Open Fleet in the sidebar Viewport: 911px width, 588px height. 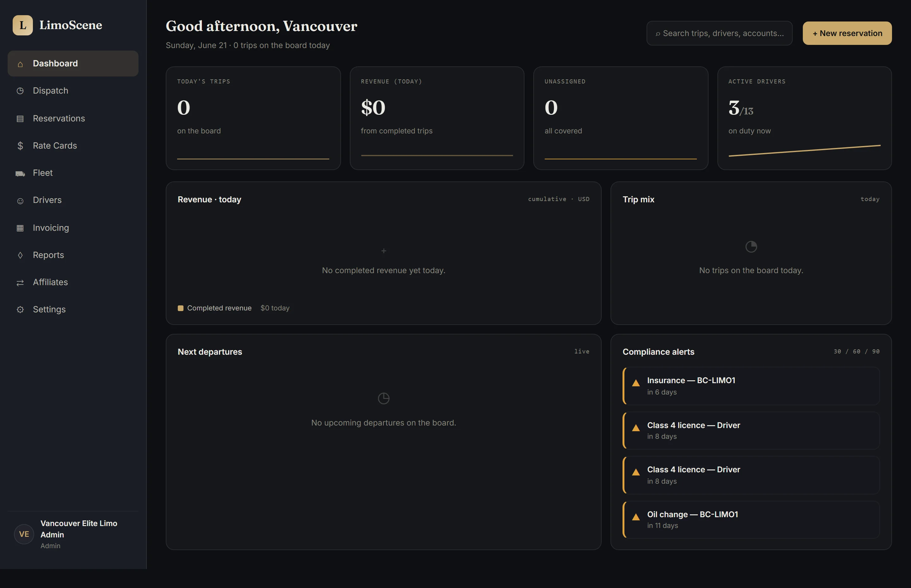(x=73, y=173)
